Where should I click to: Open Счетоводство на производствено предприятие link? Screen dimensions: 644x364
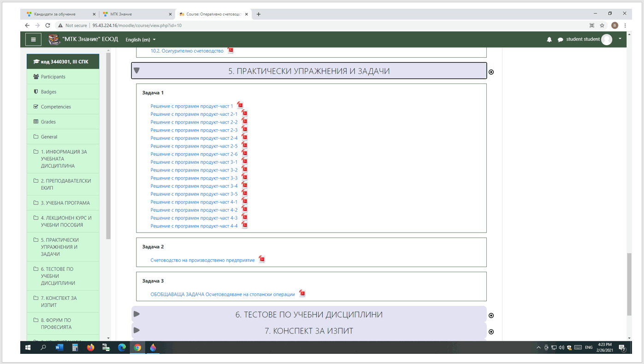pos(202,260)
